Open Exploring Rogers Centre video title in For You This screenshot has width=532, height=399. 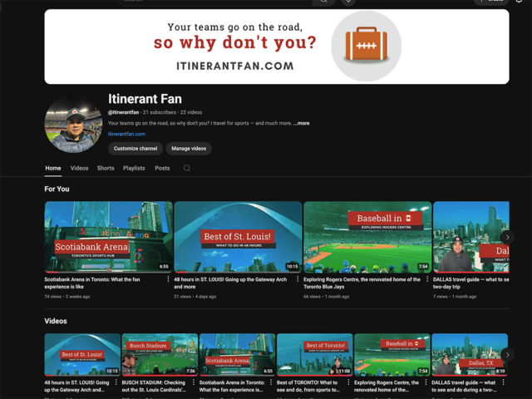point(362,283)
